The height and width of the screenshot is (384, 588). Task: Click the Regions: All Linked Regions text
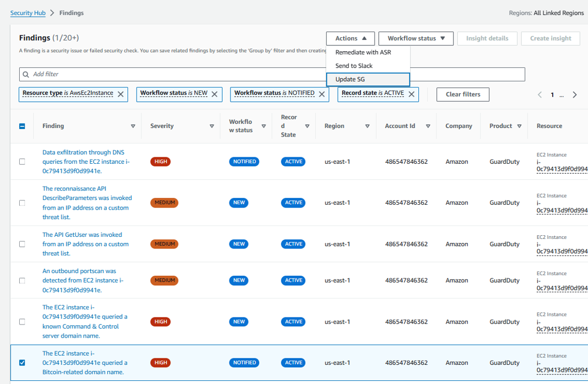[x=546, y=13]
